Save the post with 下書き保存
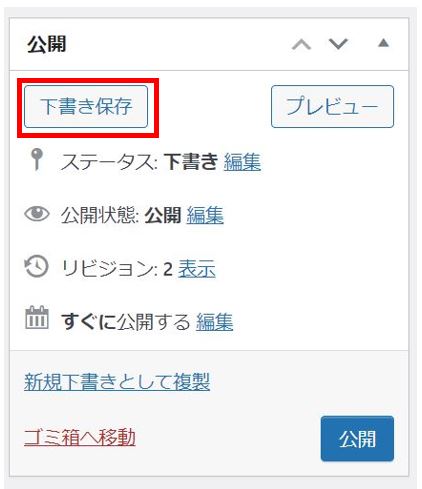The image size is (422, 489). [x=86, y=107]
